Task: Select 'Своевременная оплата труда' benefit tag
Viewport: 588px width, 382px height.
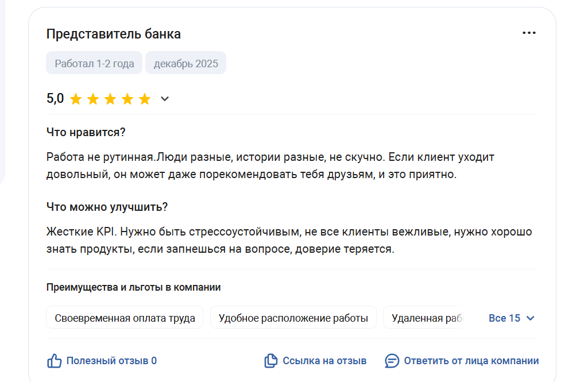Action: coord(125,318)
